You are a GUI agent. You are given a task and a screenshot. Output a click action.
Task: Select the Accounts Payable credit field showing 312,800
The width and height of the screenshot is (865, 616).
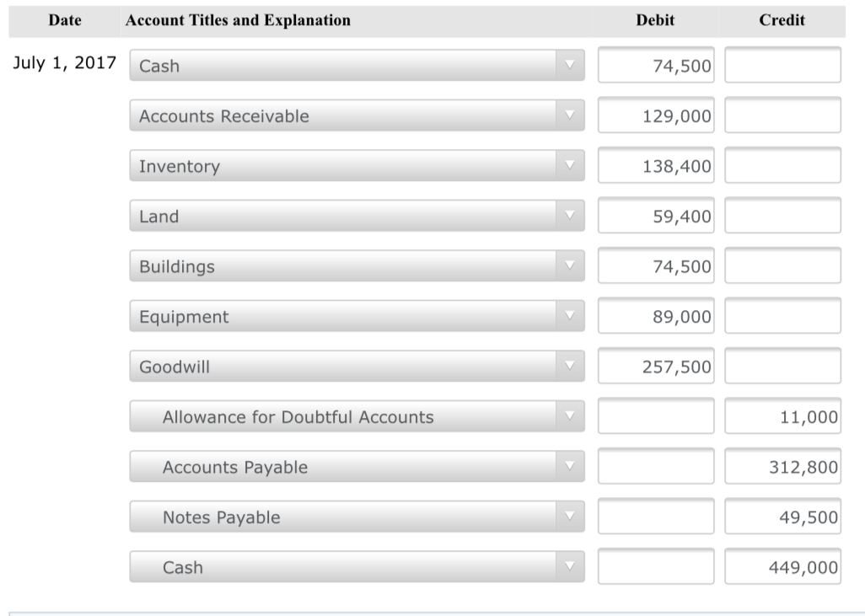click(x=782, y=466)
